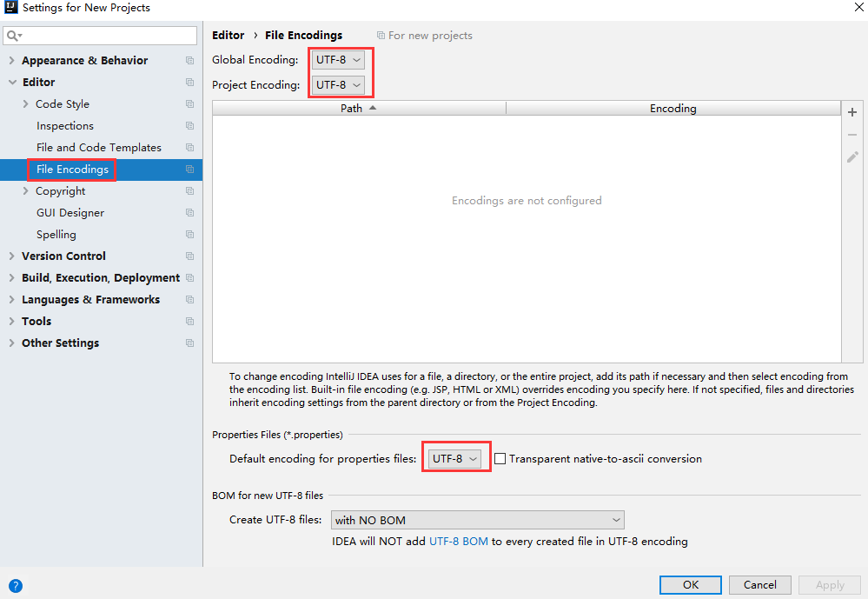Enable Transparent native-to-ascii conversion checkbox
Image resolution: width=868 pixels, height=599 pixels.
point(500,459)
